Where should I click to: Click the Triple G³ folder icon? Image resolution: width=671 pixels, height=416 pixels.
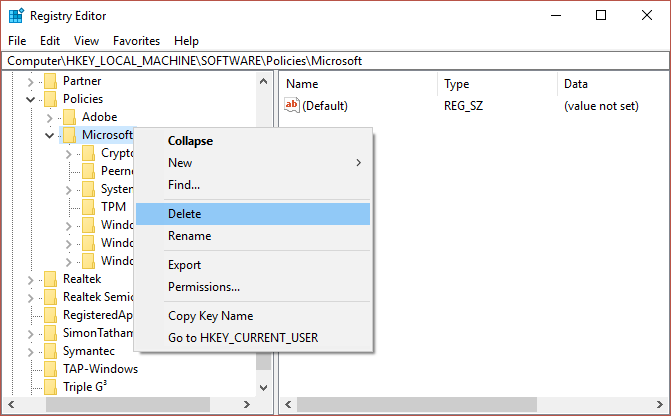pyautogui.click(x=50, y=387)
